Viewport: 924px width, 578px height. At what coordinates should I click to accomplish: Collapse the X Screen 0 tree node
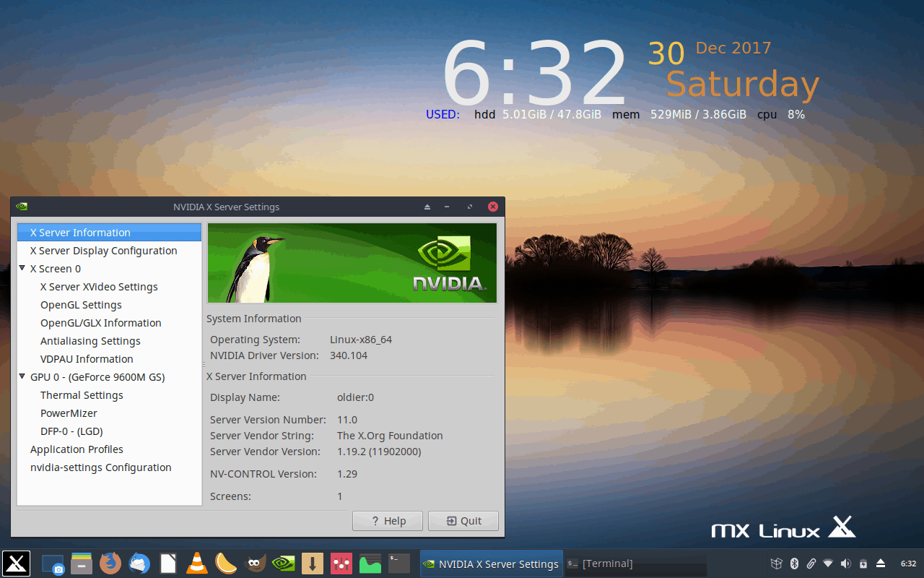[x=22, y=268]
